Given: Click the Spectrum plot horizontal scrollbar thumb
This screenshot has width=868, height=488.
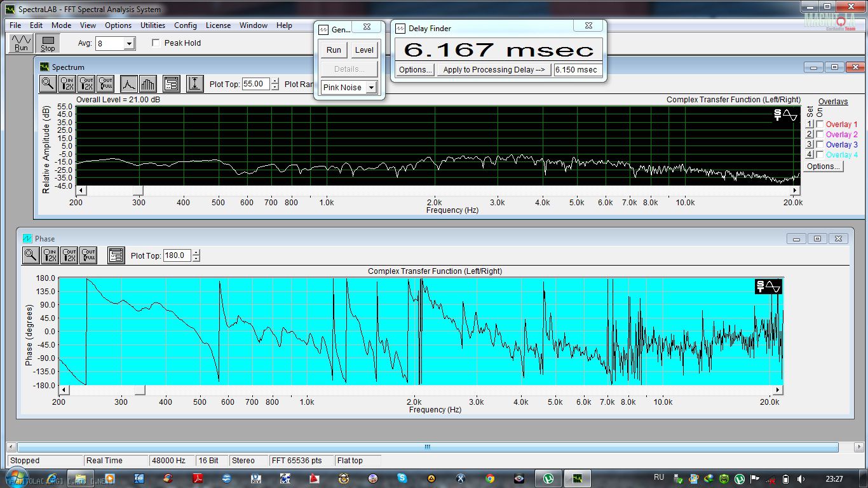Looking at the screenshot, I should [x=138, y=191].
